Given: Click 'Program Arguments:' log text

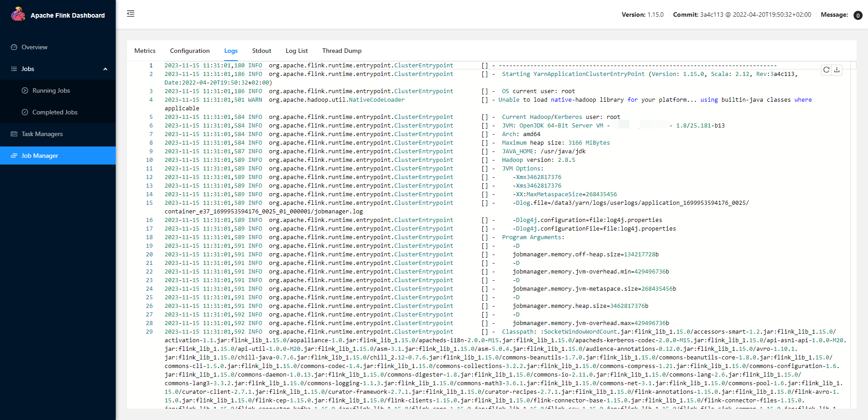Looking at the screenshot, I should coord(533,237).
